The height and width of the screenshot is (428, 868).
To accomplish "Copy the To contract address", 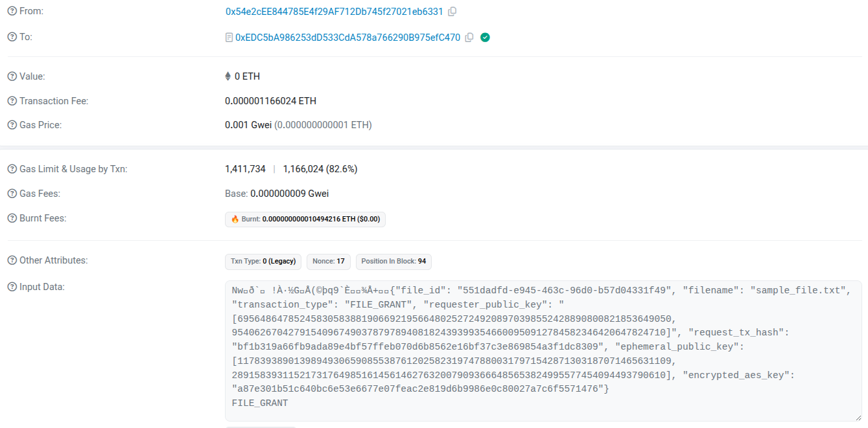I will tap(469, 38).
